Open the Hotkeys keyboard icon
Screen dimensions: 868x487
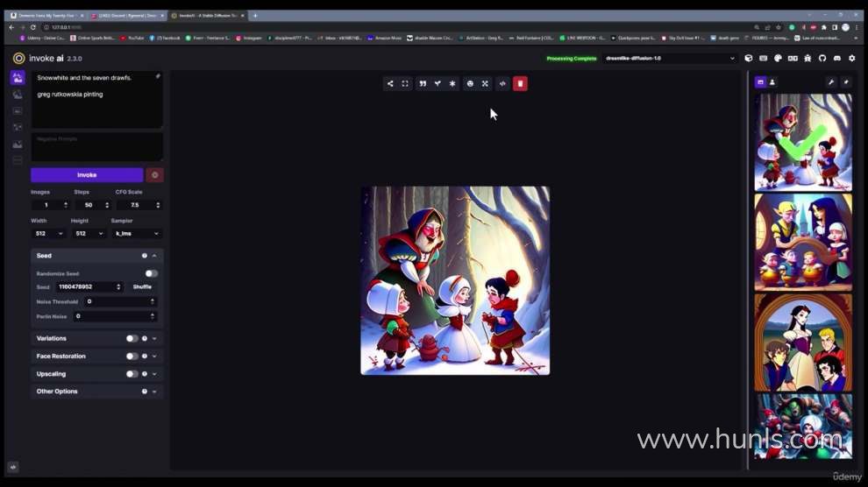[764, 58]
